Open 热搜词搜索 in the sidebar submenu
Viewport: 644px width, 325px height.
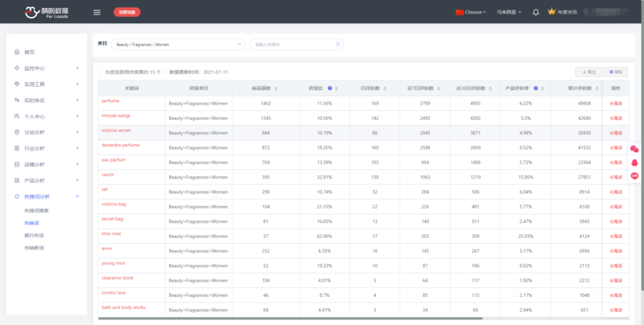click(x=37, y=209)
